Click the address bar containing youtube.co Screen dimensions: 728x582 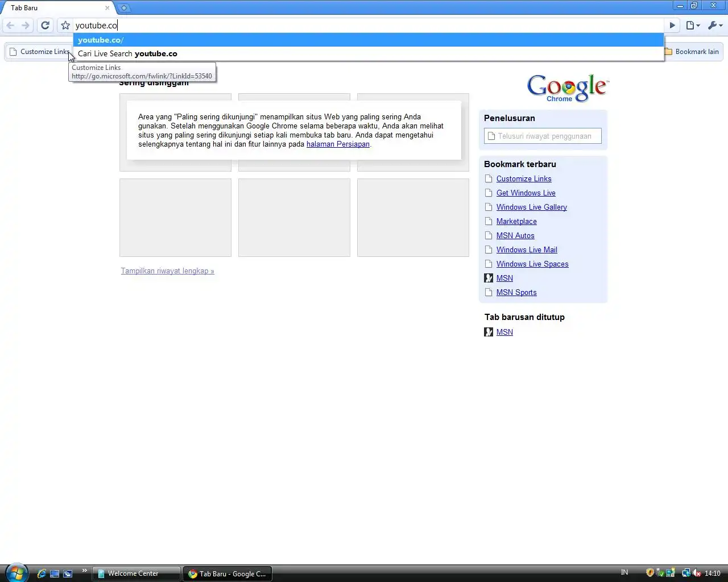(368, 25)
